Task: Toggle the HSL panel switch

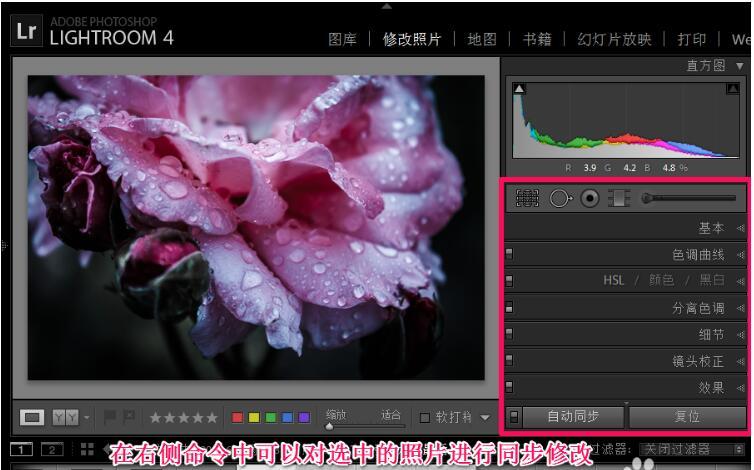Action: coord(509,280)
